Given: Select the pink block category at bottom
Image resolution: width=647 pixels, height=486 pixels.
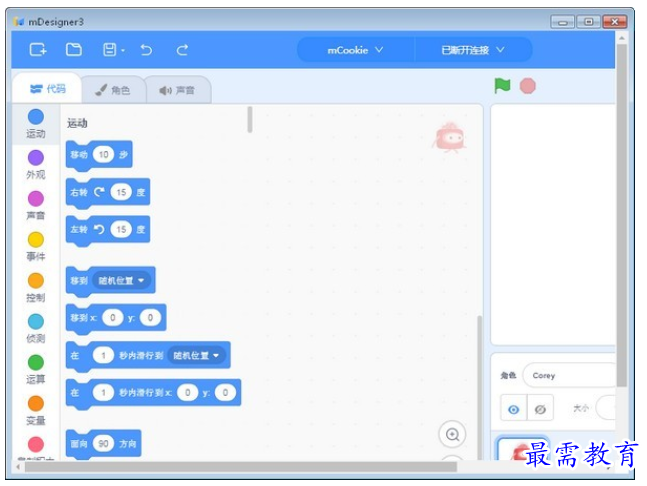Looking at the screenshot, I should (36, 447).
